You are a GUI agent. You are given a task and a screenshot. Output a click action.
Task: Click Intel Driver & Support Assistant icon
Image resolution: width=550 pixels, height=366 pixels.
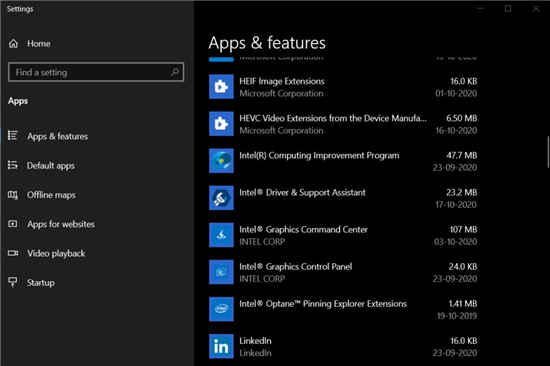point(221,198)
